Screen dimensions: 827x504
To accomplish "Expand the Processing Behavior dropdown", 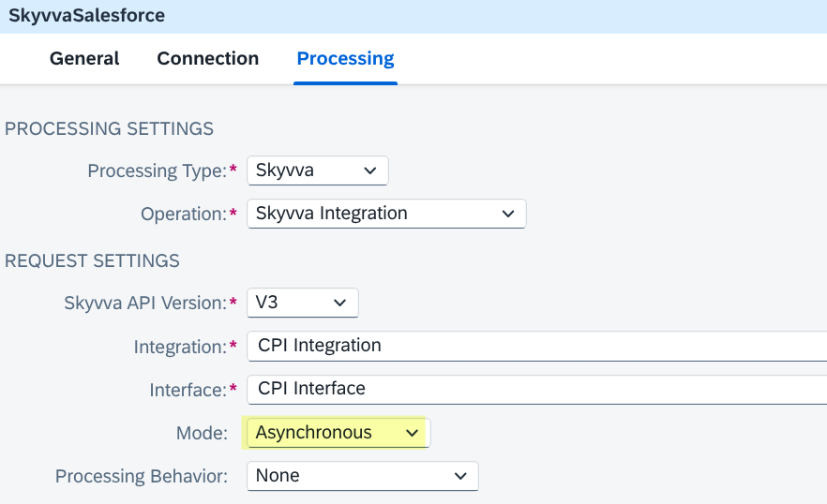I will pyautogui.click(x=363, y=476).
